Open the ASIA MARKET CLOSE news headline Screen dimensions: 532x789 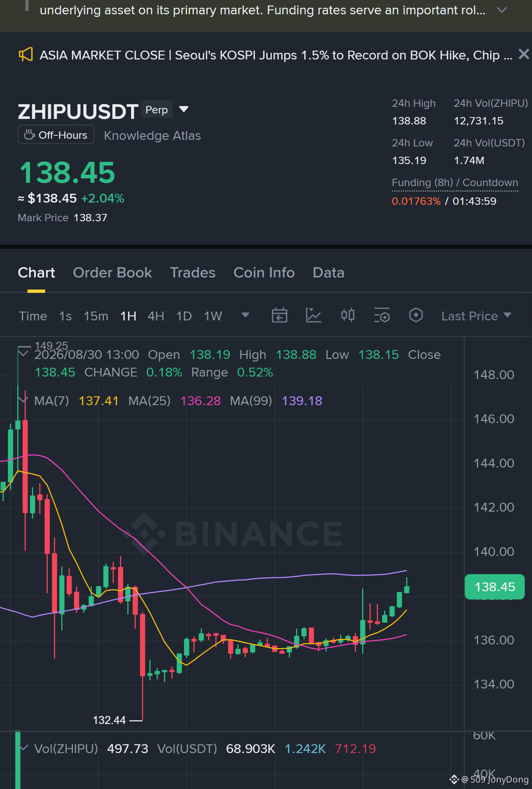[x=276, y=55]
